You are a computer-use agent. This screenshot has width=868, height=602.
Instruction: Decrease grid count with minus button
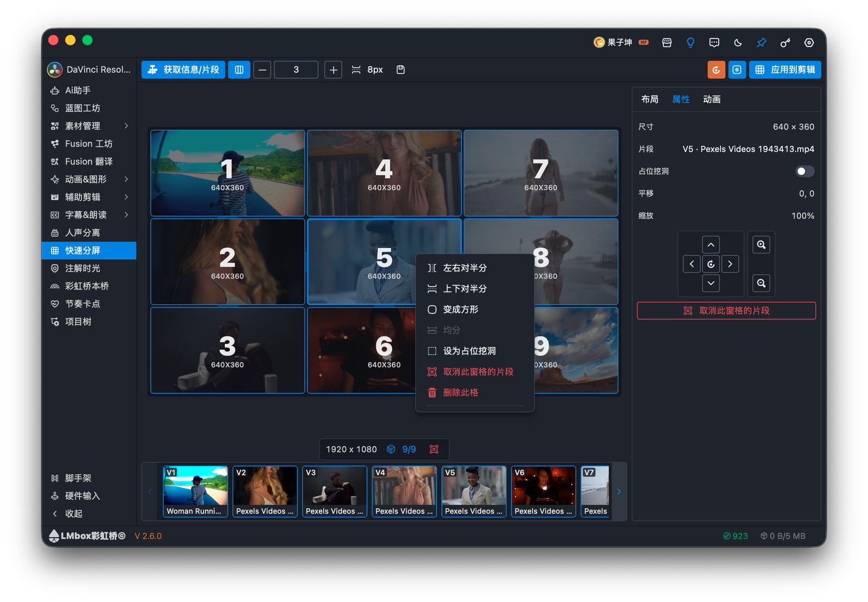pos(262,69)
